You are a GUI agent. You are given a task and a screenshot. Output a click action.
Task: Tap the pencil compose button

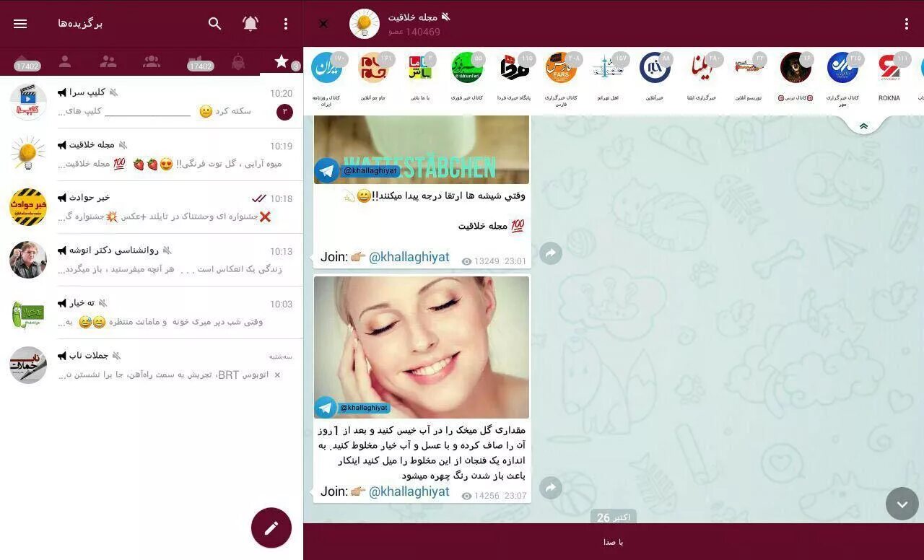point(271,528)
